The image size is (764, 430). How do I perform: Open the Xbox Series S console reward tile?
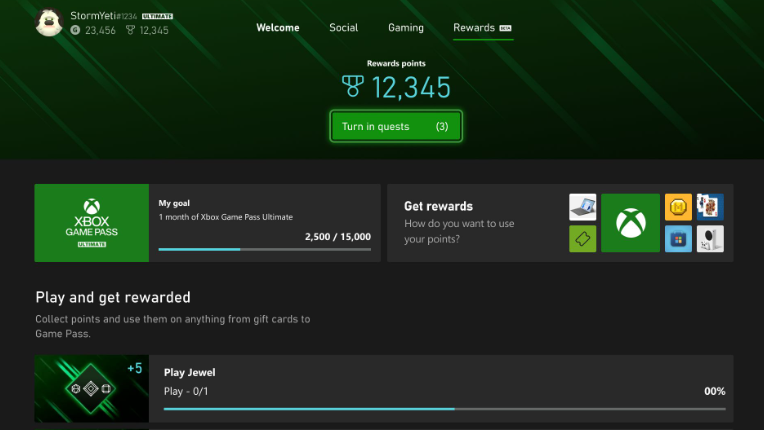pos(710,239)
